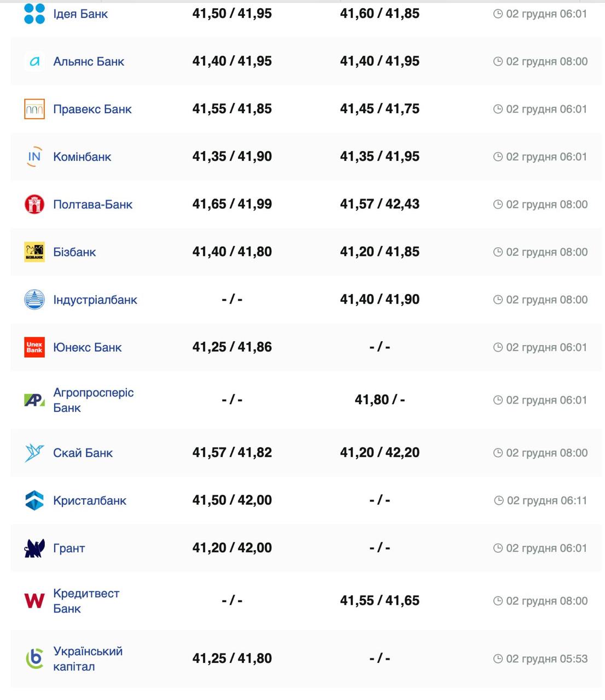Click the Кристалбанк blue crystal logo
Screen dimensions: 605x700
pos(34,500)
